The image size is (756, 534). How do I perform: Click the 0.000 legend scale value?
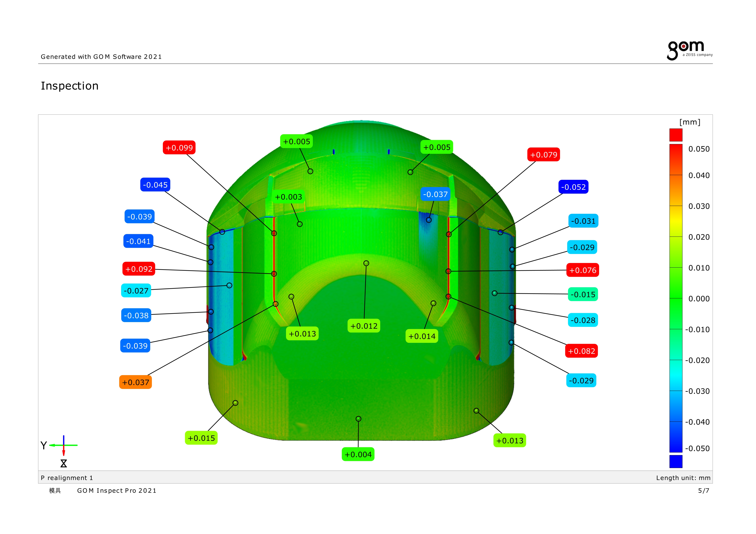point(699,299)
